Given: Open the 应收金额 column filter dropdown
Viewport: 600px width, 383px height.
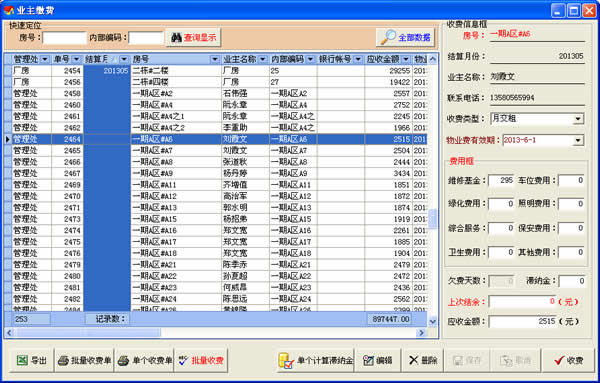Looking at the screenshot, I should 406,59.
